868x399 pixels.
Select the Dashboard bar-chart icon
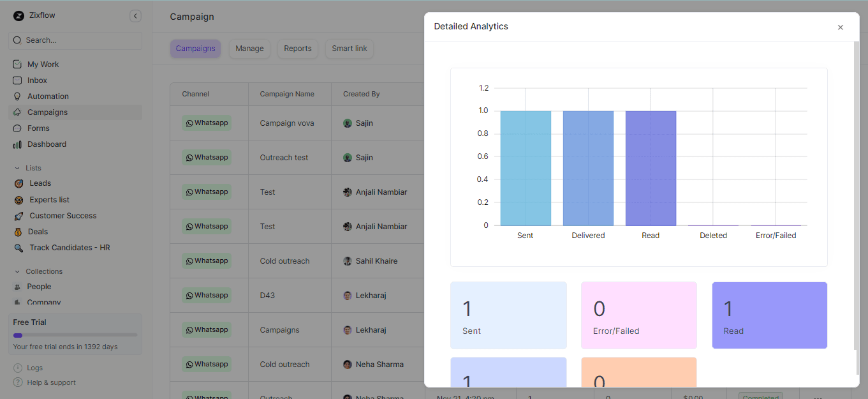pyautogui.click(x=17, y=144)
